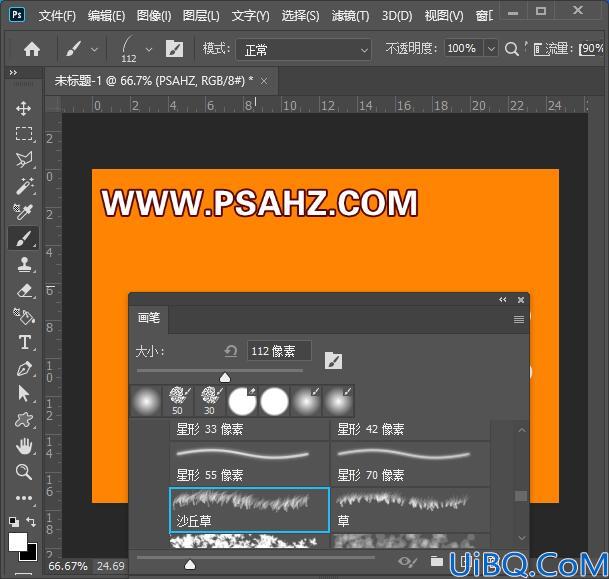Select the Paint Bucket tool
Screen dimensions: 609x579
point(24,316)
